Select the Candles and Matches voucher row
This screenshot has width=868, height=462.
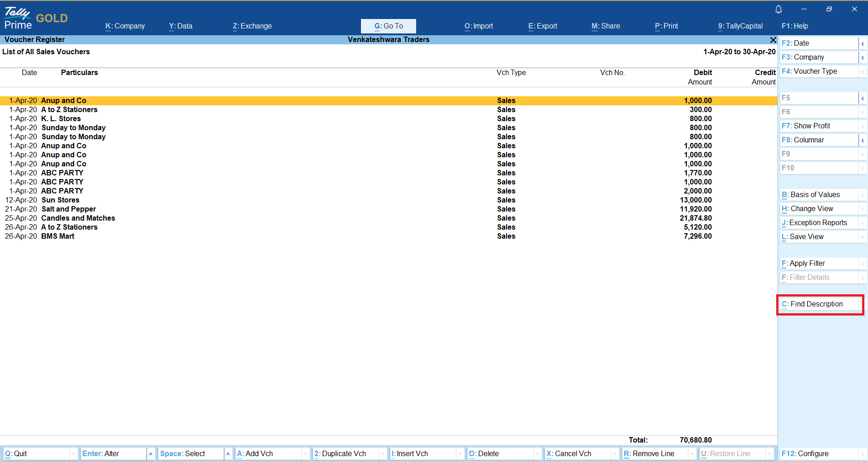pyautogui.click(x=78, y=218)
